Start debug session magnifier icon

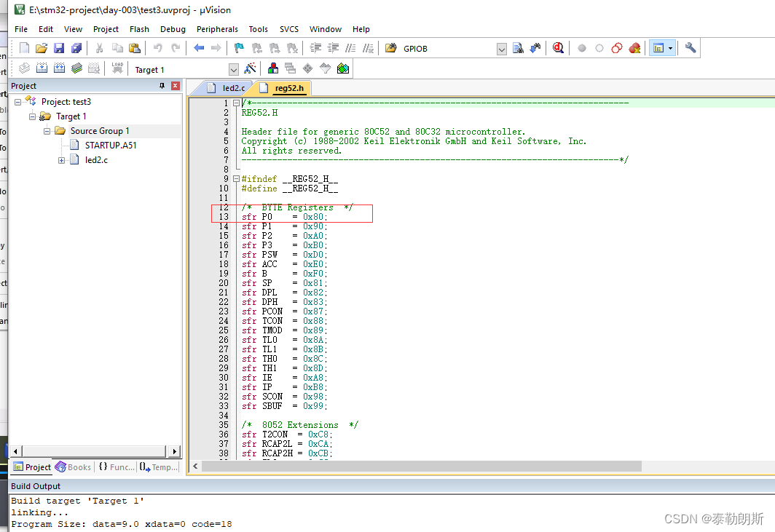click(558, 48)
